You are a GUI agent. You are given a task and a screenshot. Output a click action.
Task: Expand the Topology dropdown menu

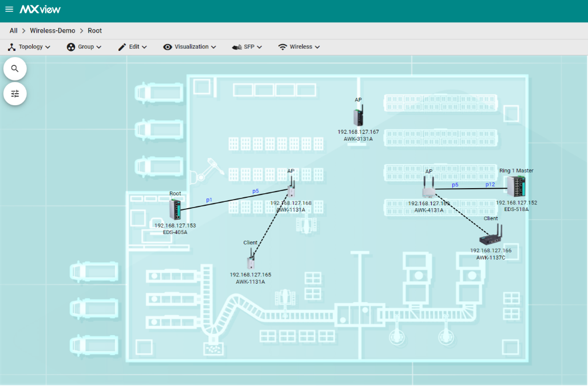pos(29,47)
